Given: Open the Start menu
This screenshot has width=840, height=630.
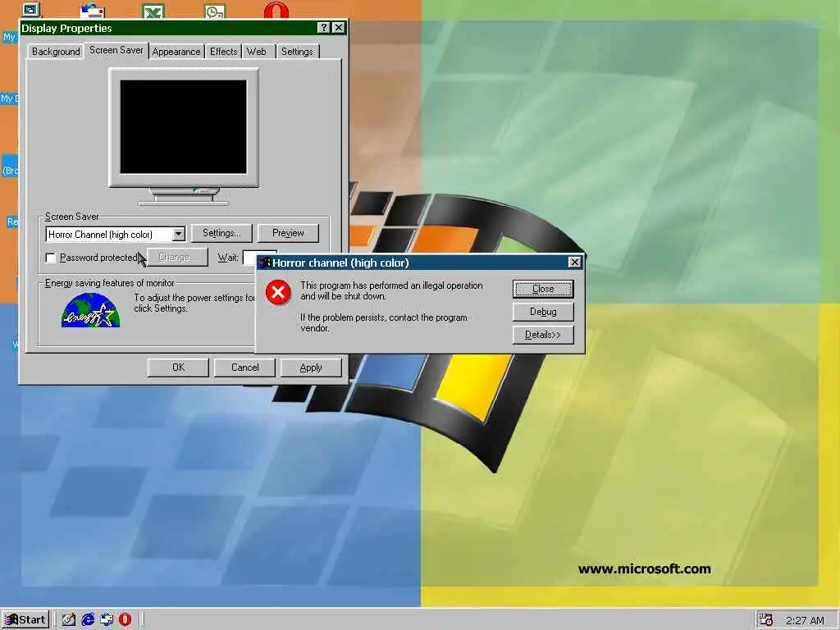Looking at the screenshot, I should tap(25, 620).
